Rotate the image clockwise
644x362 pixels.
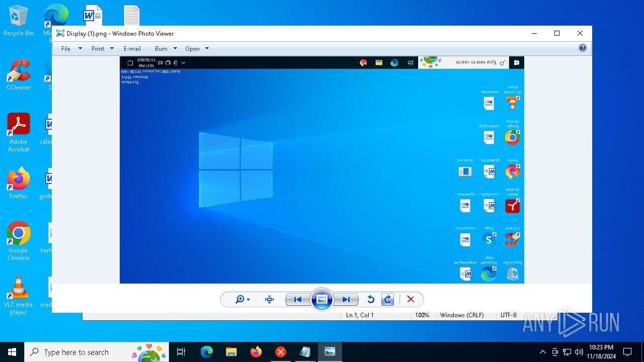388,300
